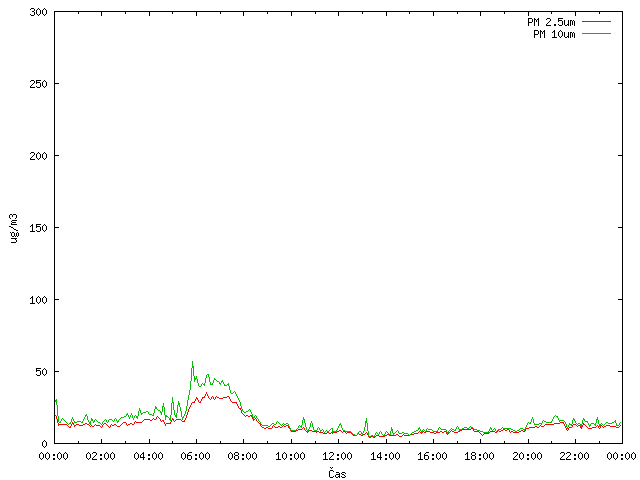Click the 100 y-axis tick label
Screen dimensions: 640x480
[x=38, y=300]
